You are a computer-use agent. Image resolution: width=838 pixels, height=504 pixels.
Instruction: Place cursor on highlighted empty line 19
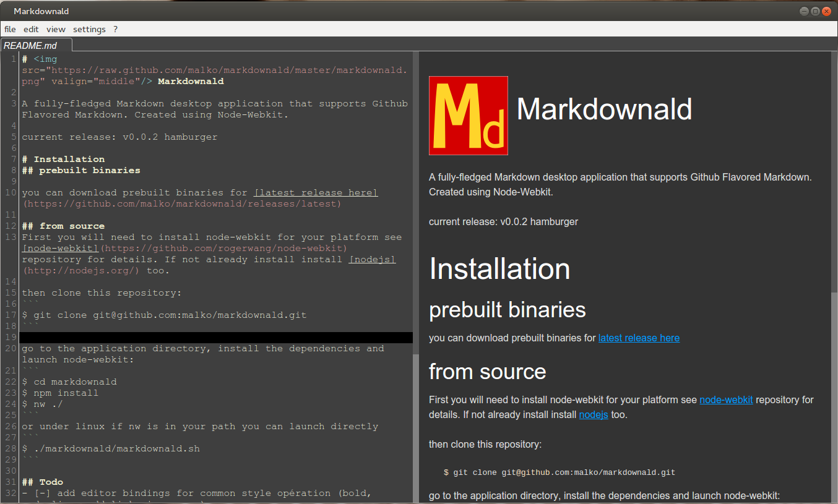[x=215, y=338]
